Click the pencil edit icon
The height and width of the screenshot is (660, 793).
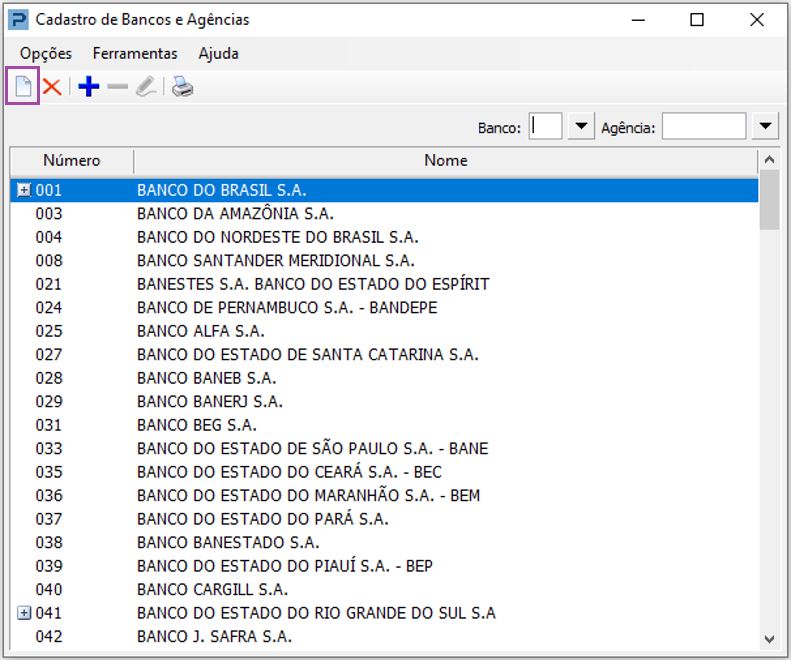(x=146, y=86)
